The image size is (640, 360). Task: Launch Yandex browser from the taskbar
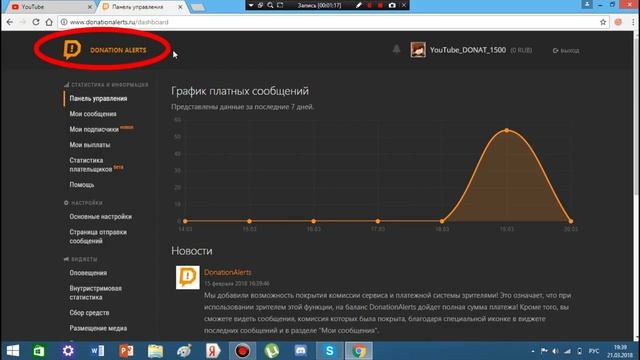(x=213, y=351)
